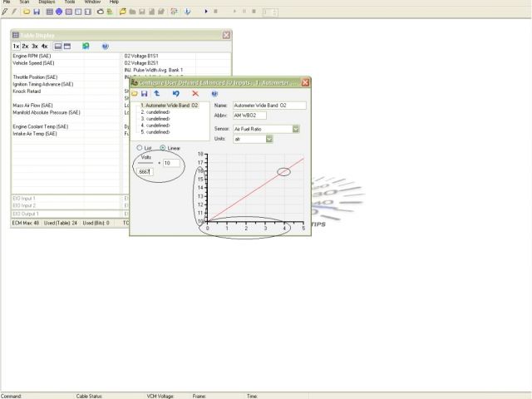Open the help icon in config dialog
532x399 pixels.
click(214, 94)
